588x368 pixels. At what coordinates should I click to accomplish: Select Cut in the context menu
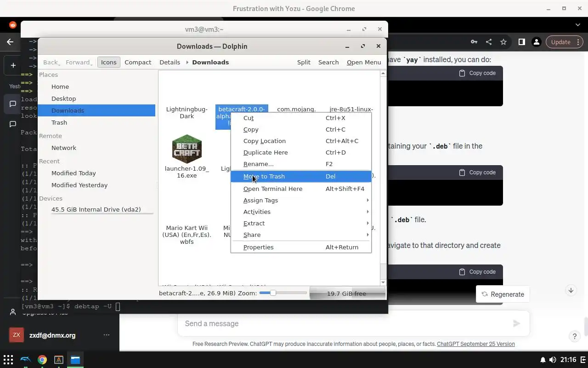(301, 118)
